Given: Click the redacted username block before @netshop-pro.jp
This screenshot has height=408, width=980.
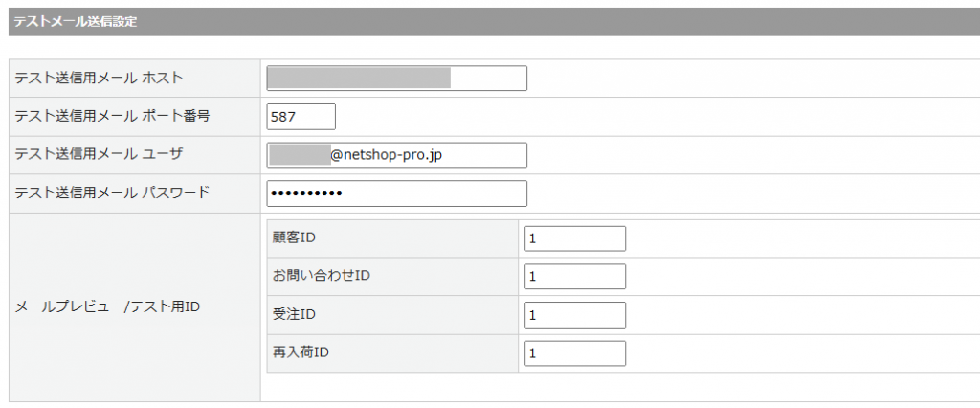Looking at the screenshot, I should [x=299, y=155].
